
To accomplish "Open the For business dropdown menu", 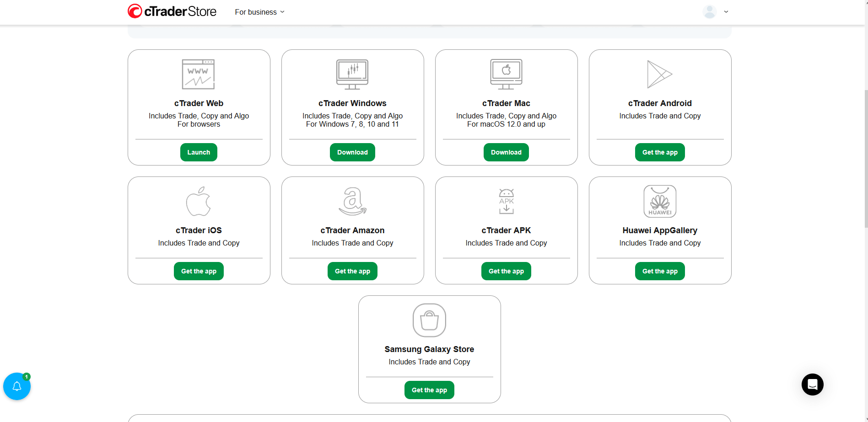I will tap(259, 12).
